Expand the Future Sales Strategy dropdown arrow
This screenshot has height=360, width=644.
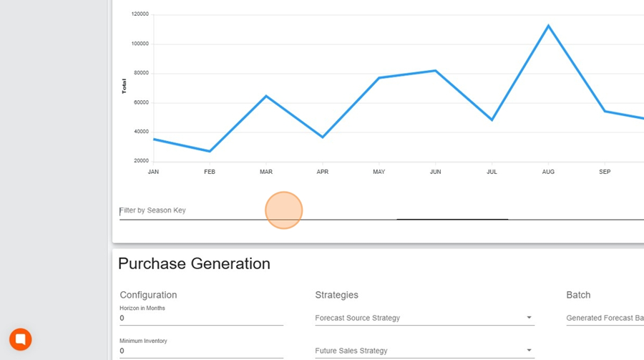click(x=529, y=351)
